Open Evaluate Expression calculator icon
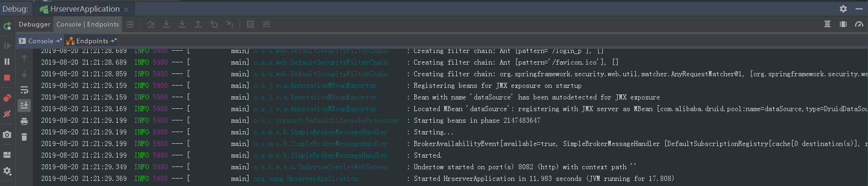The image size is (868, 186). point(250,24)
